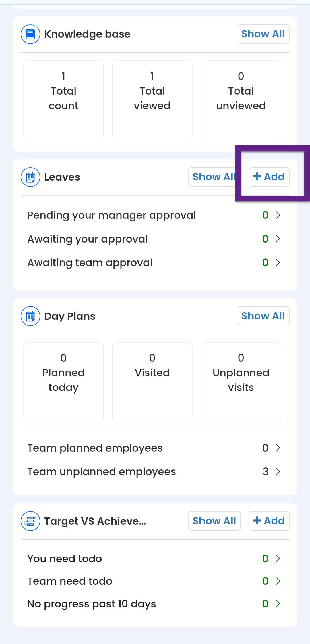Screen dimensions: 310x644
Task: Expand Awaiting team approval arrow
Action: click(x=278, y=262)
